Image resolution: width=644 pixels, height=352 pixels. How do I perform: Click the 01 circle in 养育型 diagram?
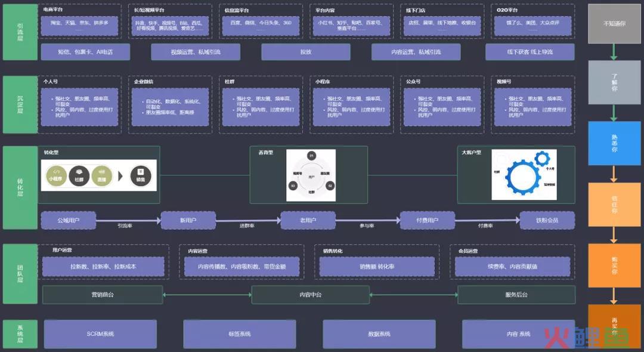[311, 156]
